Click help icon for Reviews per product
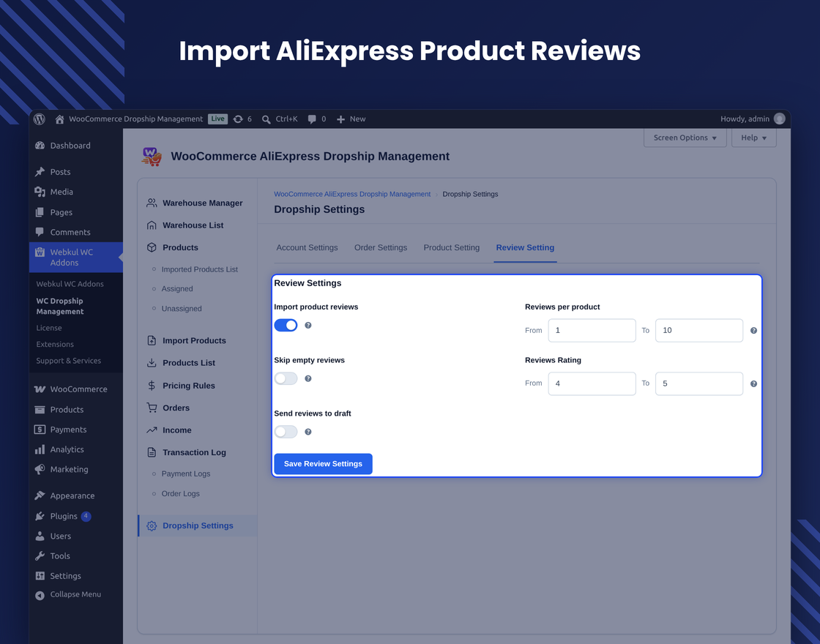Viewport: 820px width, 644px height. tap(753, 330)
